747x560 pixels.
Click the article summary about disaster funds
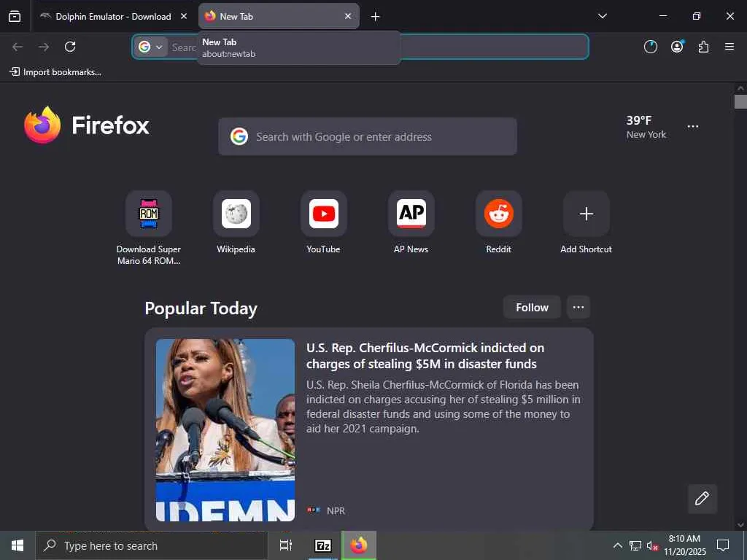(x=444, y=407)
